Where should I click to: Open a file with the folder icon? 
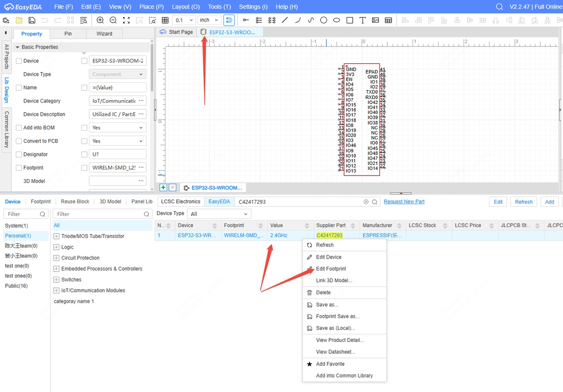[19, 20]
